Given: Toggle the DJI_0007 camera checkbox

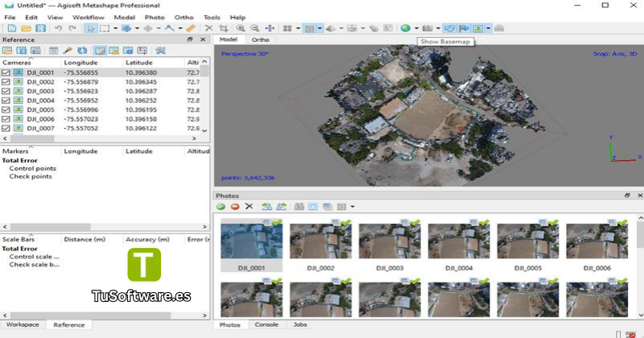Looking at the screenshot, I should point(6,128).
